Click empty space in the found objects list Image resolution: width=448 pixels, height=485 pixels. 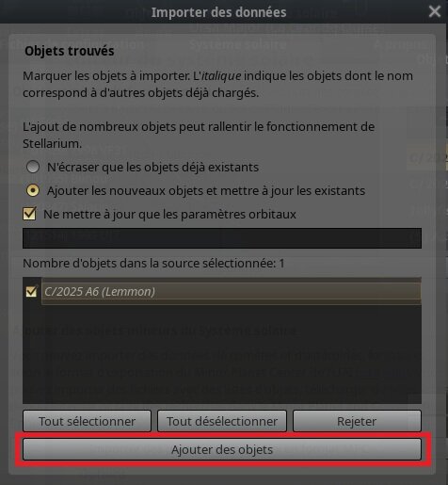222,353
